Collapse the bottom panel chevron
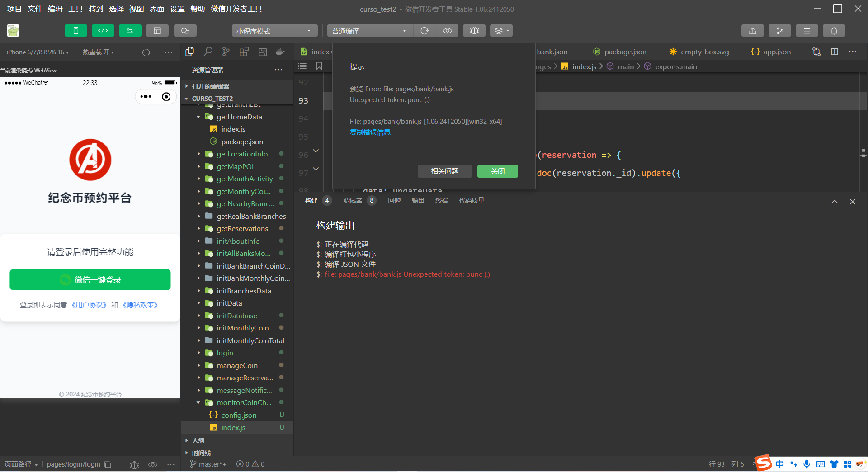The width and height of the screenshot is (868, 472). tap(835, 202)
